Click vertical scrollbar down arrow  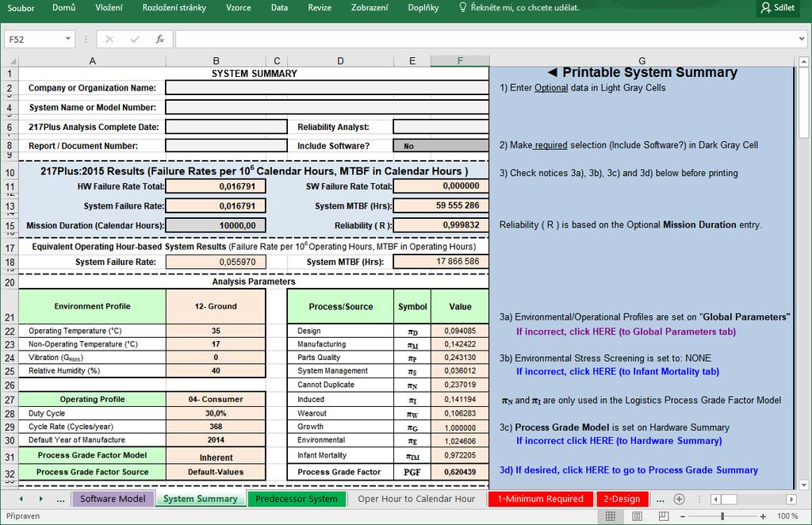point(803,485)
